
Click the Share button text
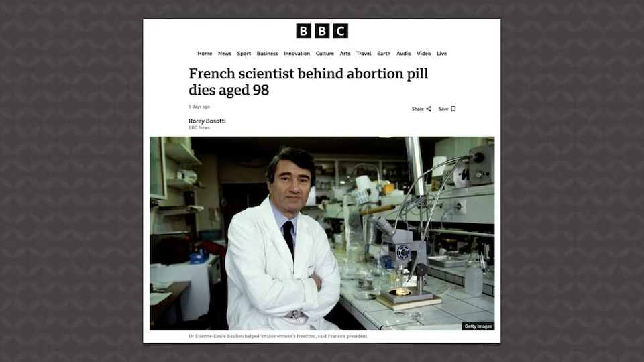click(417, 109)
